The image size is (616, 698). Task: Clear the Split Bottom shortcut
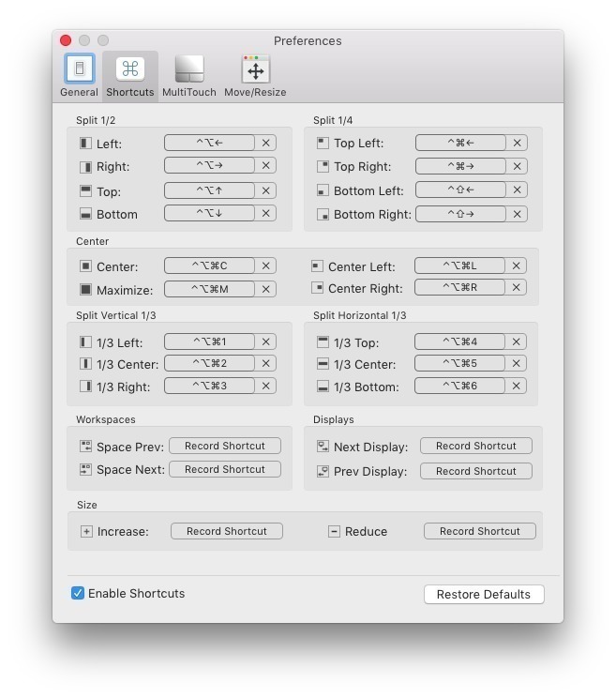point(266,213)
